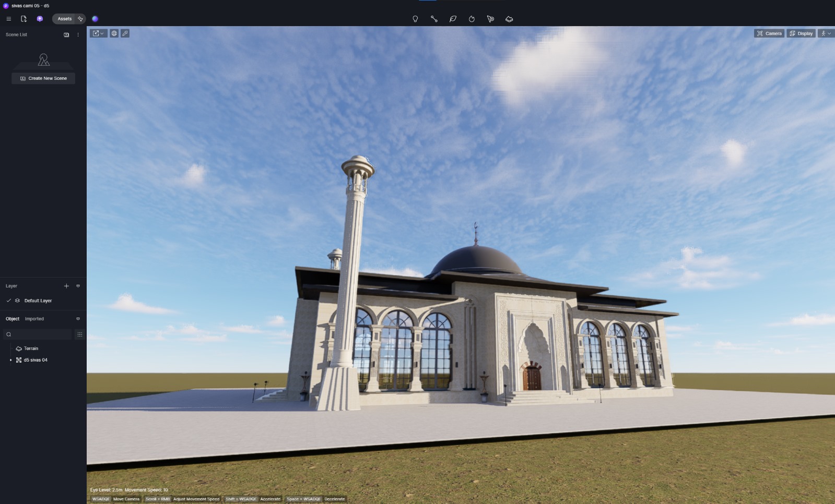
Task: Click the globe geo-location icon in viewport
Action: pos(114,33)
